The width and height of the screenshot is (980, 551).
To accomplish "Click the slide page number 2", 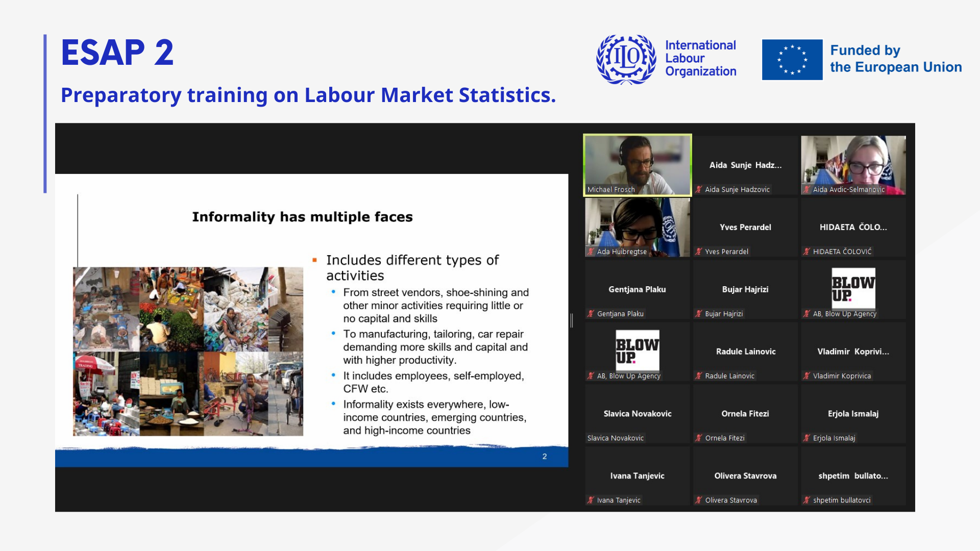I will 545,457.
